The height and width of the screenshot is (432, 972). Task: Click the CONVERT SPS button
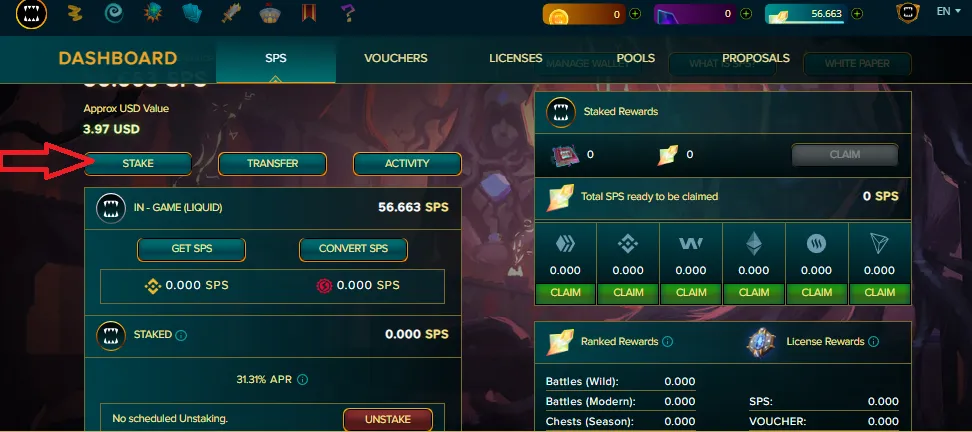pos(353,249)
